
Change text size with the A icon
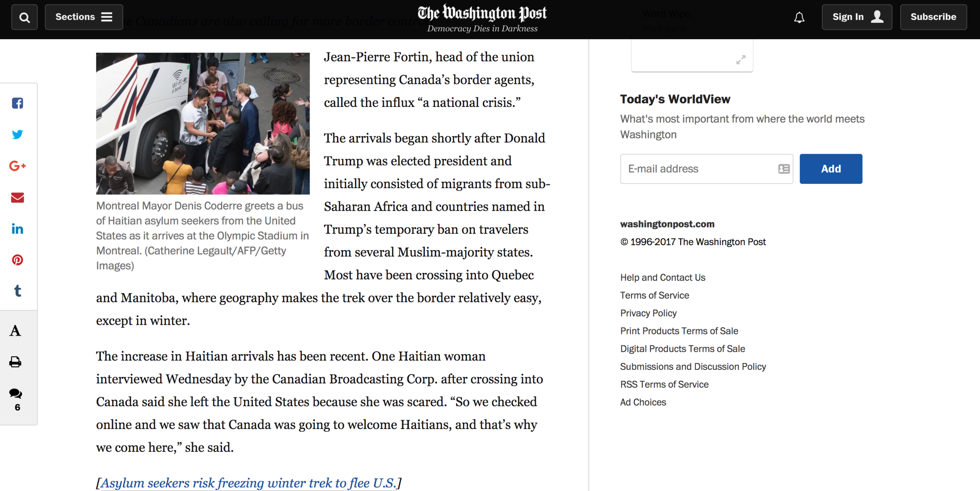click(15, 331)
